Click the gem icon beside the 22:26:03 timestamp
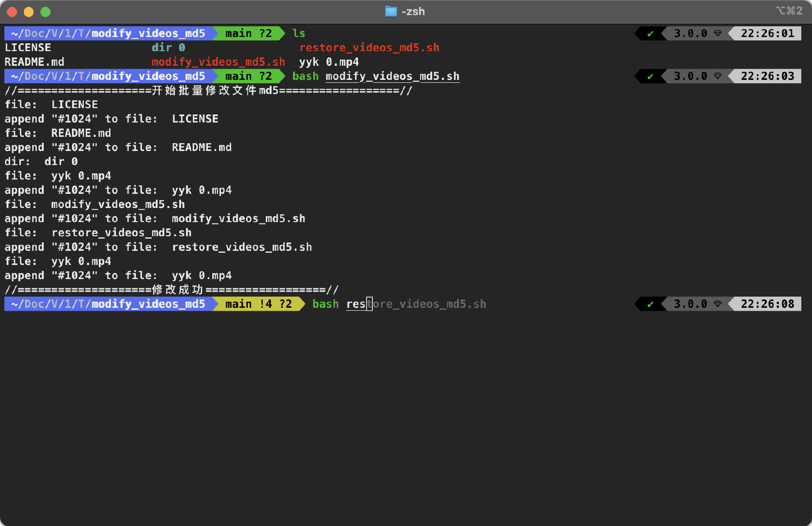The height and width of the screenshot is (526, 812). (x=718, y=76)
